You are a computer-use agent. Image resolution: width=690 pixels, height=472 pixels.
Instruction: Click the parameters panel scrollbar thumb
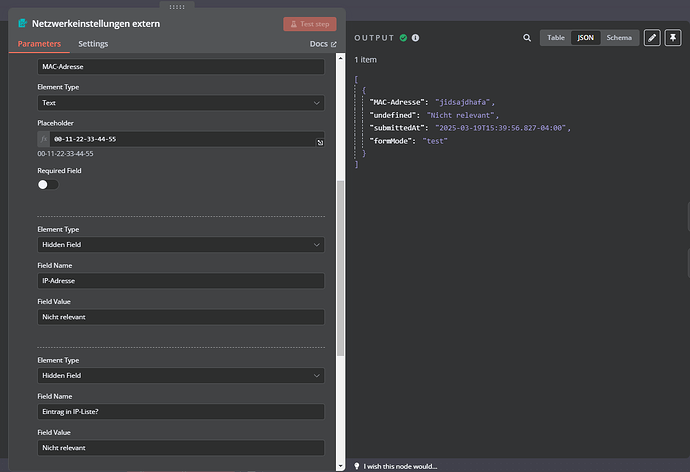pos(340,268)
